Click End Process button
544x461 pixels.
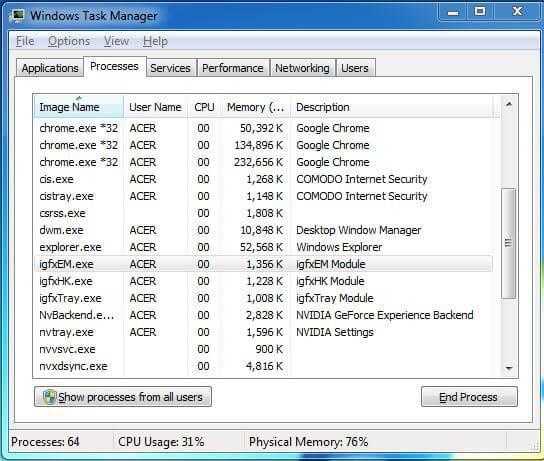coord(469,397)
